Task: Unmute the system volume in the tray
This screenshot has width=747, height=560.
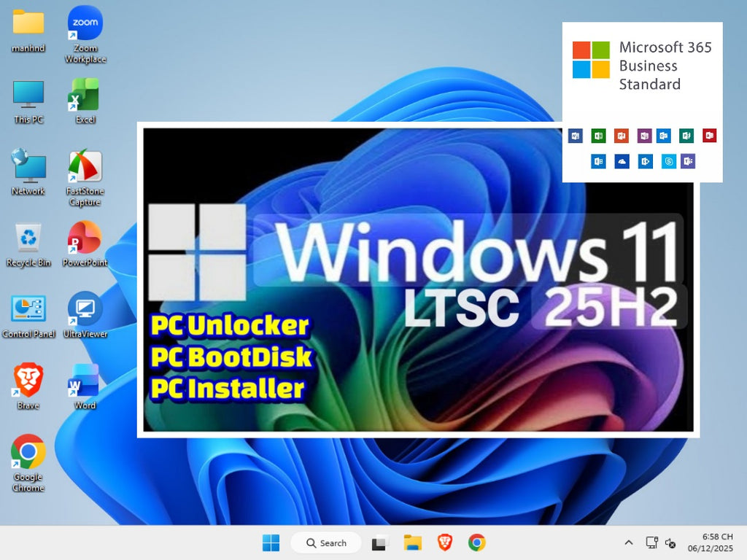Action: pyautogui.click(x=670, y=542)
